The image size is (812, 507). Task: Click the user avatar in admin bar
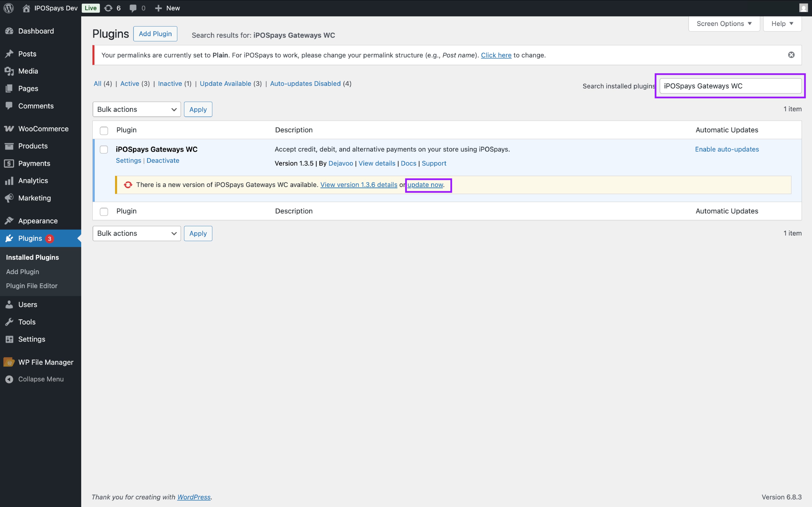click(803, 8)
